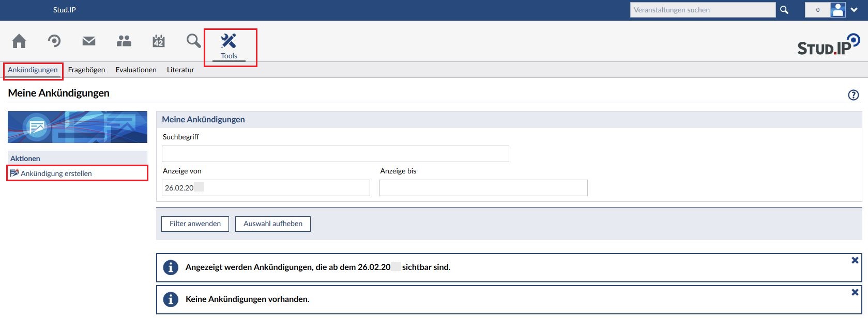The width and height of the screenshot is (868, 319).
Task: Click the Anzeige bis date field
Action: point(483,188)
